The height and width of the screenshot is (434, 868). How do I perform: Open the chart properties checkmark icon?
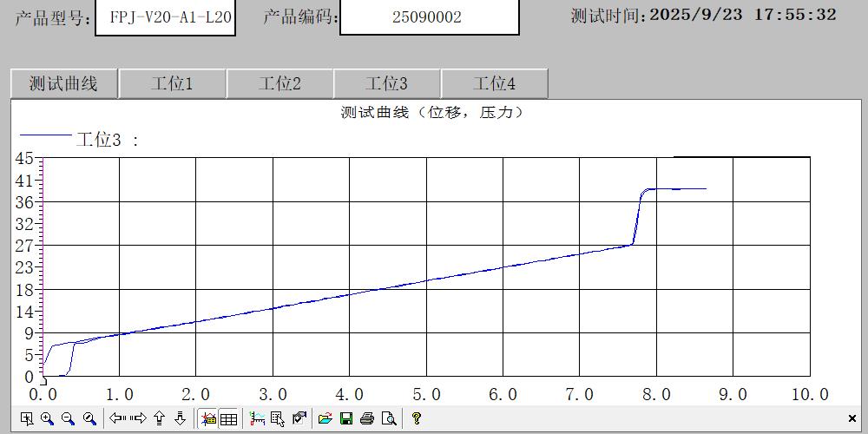click(x=299, y=418)
